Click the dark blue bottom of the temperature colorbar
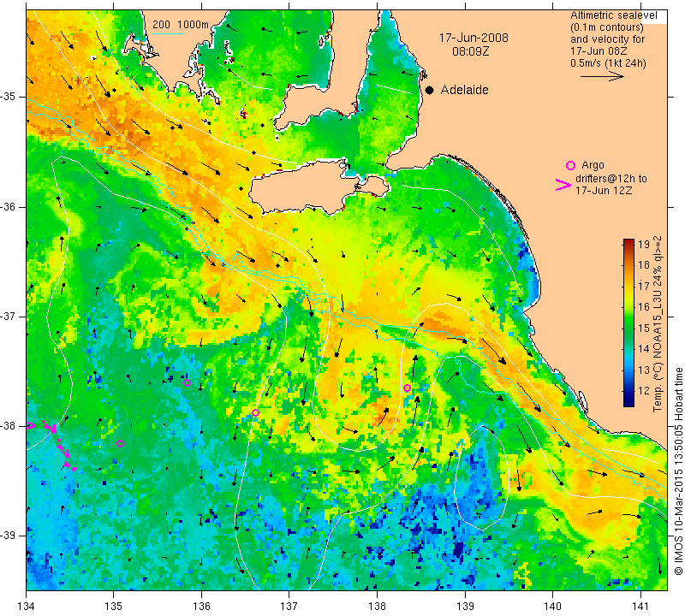The image size is (685, 616). point(628,401)
